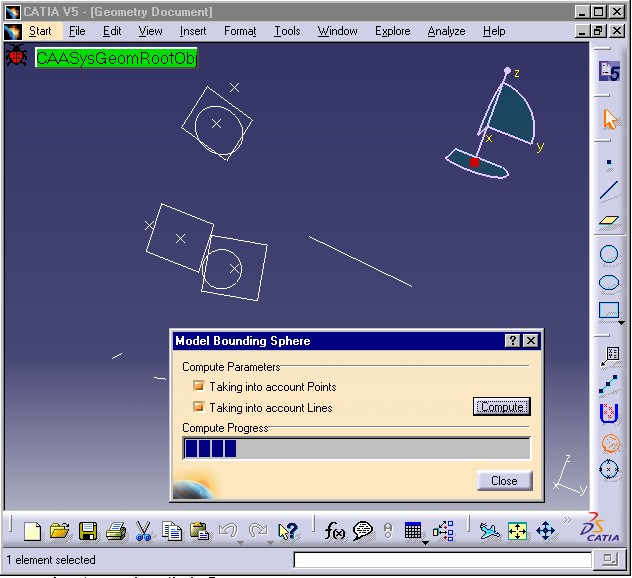
Task: Click the fly mode airplane icon
Action: pyautogui.click(x=490, y=531)
